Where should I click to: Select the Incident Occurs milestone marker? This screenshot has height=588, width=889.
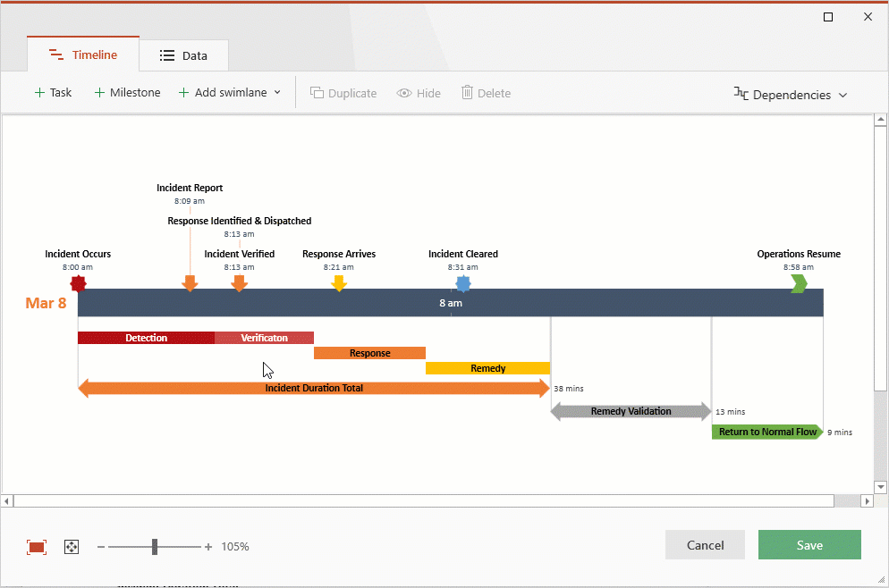click(78, 282)
